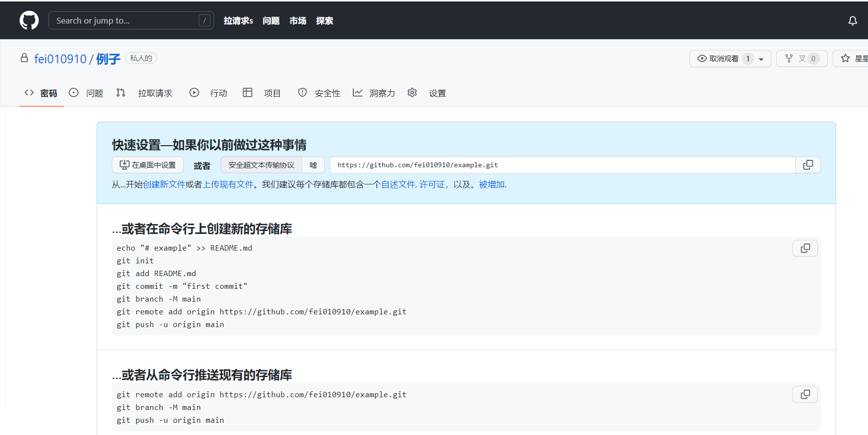
Task: Open 问题 in top navigation
Action: [x=271, y=21]
